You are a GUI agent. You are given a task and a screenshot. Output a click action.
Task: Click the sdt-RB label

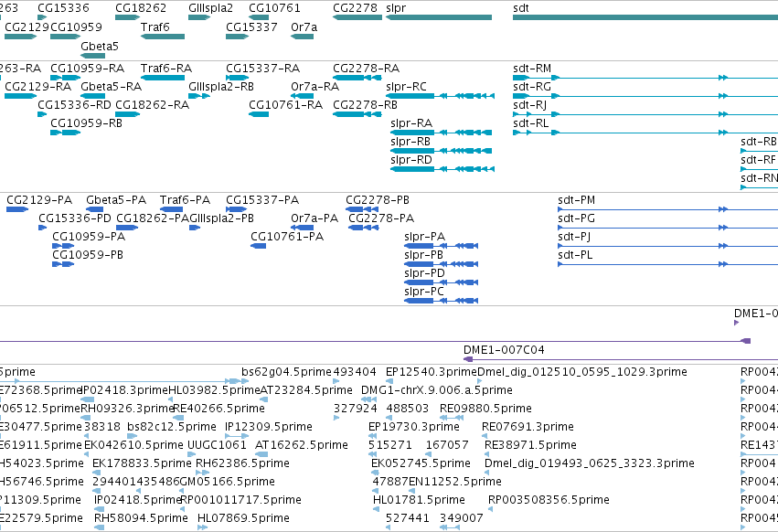[x=759, y=142]
